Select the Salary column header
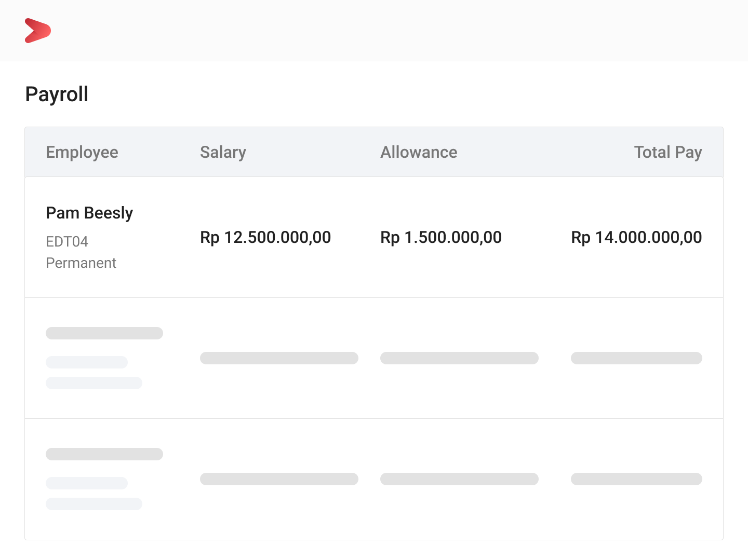Screen dimensions: 748x560 point(223,152)
